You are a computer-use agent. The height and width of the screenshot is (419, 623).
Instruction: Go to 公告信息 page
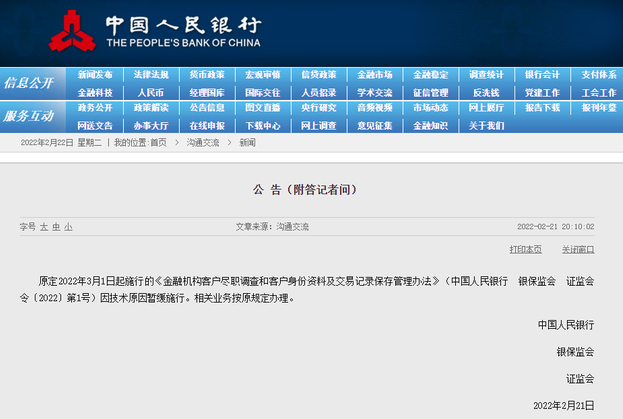[207, 108]
